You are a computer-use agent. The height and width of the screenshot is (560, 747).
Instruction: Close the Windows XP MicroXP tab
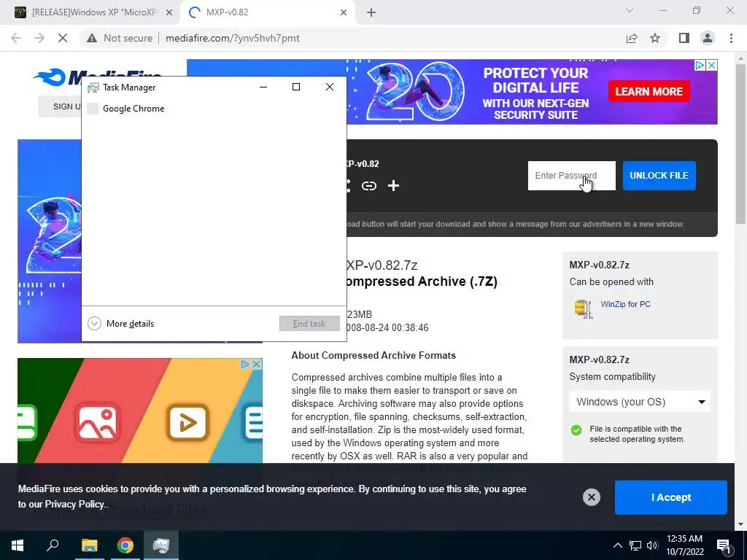pos(169,12)
